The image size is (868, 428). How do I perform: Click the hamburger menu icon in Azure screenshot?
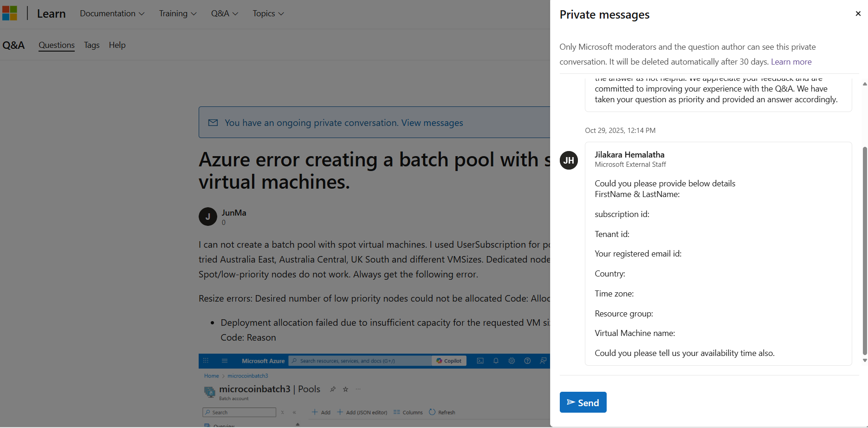click(225, 361)
